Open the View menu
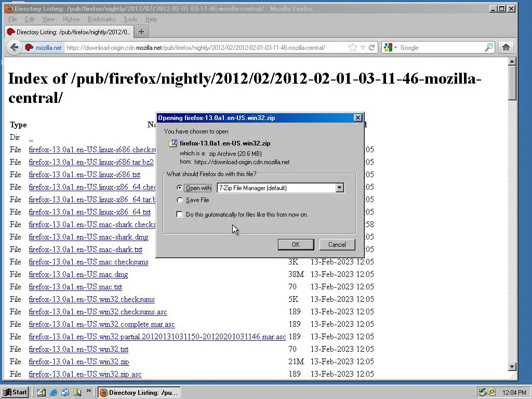 [x=48, y=19]
